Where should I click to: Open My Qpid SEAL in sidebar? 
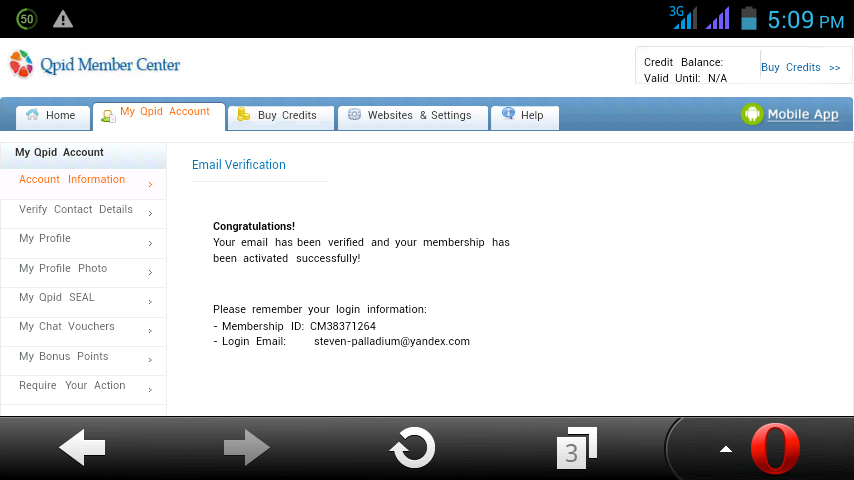tap(83, 302)
